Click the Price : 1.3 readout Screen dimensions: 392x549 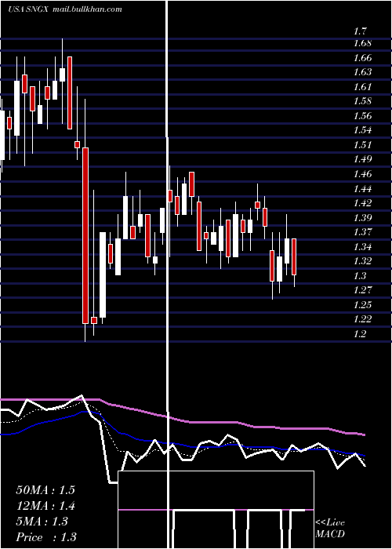click(x=46, y=537)
